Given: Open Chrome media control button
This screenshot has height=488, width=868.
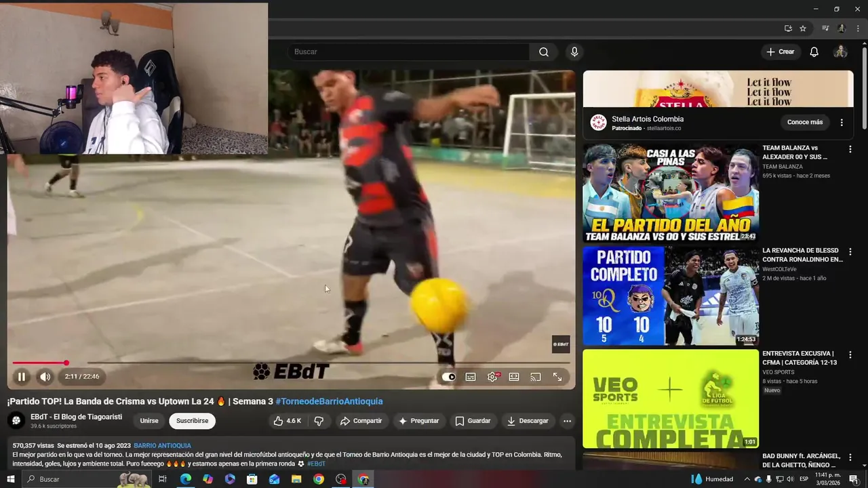Looking at the screenshot, I should coord(825,28).
